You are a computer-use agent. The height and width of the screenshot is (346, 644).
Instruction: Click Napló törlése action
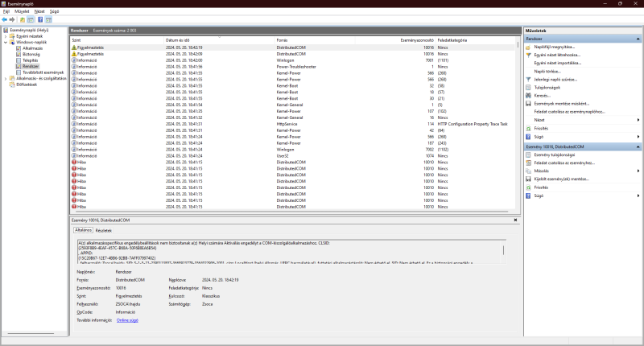pyautogui.click(x=547, y=72)
